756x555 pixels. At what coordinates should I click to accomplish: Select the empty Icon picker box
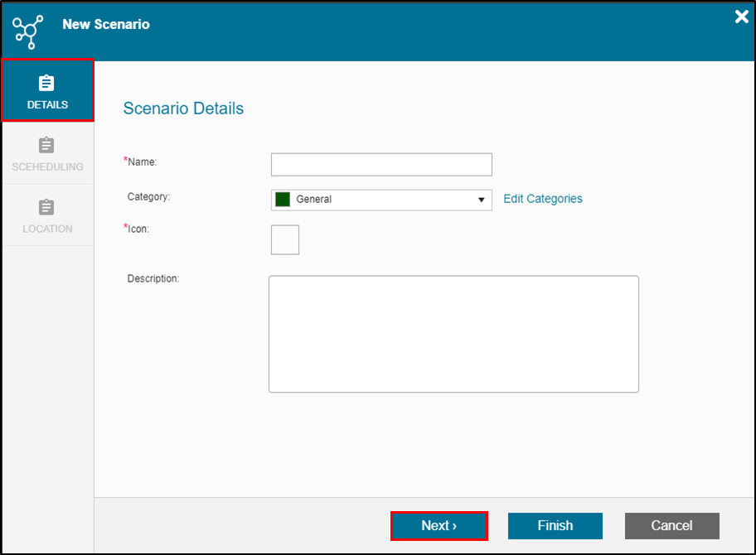(285, 239)
